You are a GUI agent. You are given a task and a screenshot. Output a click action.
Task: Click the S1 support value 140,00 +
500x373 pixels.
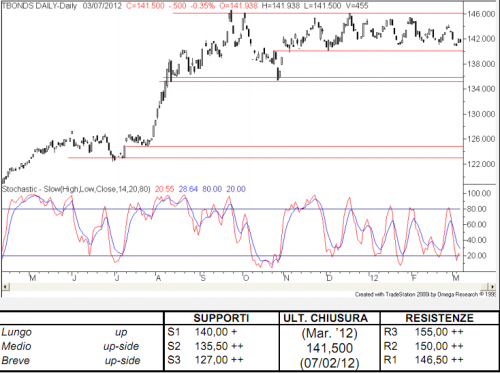pyautogui.click(x=216, y=332)
